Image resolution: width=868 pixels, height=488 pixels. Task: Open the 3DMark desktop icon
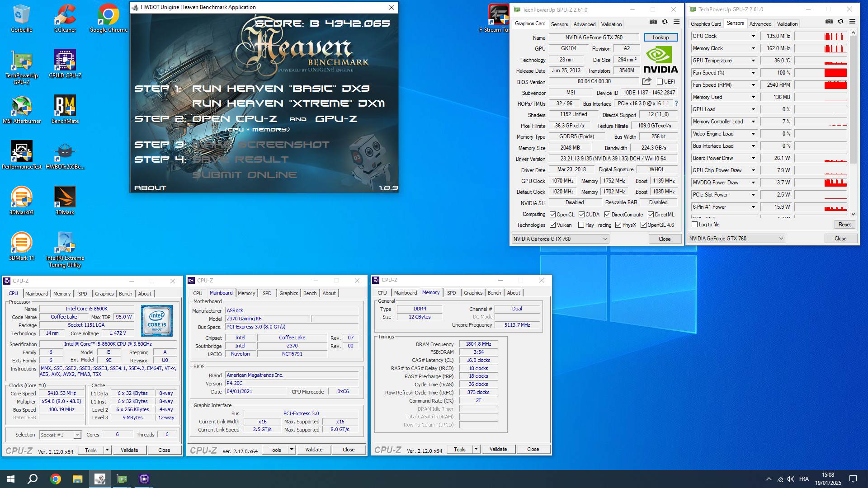pyautogui.click(x=65, y=201)
